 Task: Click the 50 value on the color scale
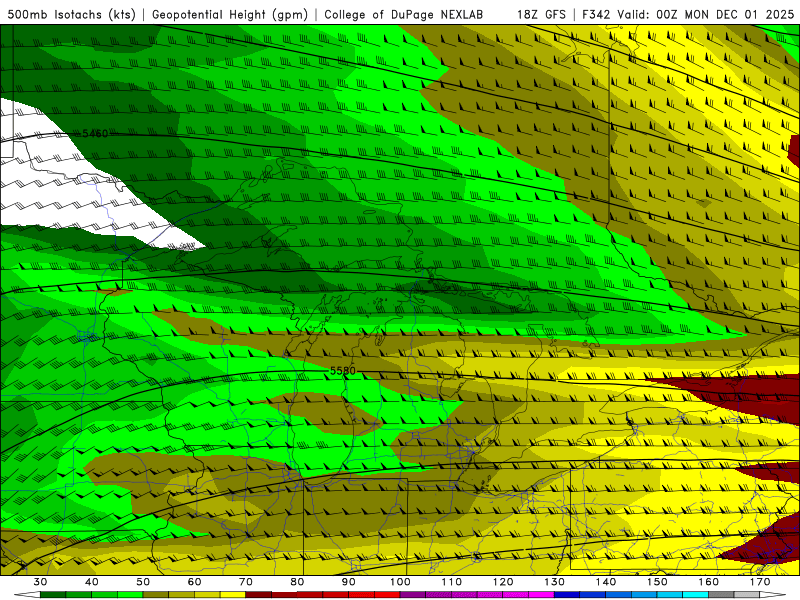143,582
